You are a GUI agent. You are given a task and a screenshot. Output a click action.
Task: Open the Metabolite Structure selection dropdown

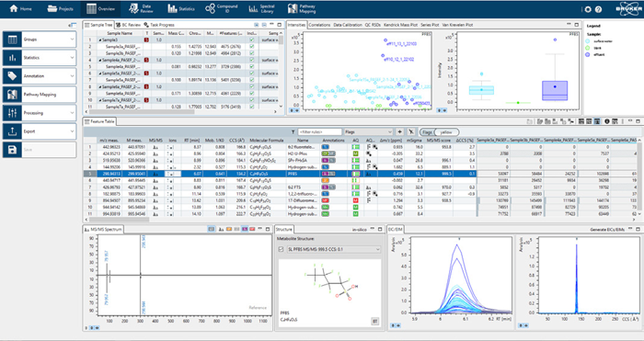333,249
